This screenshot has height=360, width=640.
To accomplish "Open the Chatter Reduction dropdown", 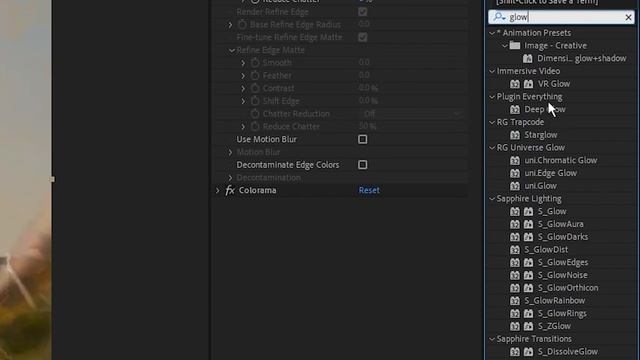I will pyautogui.click(x=411, y=114).
